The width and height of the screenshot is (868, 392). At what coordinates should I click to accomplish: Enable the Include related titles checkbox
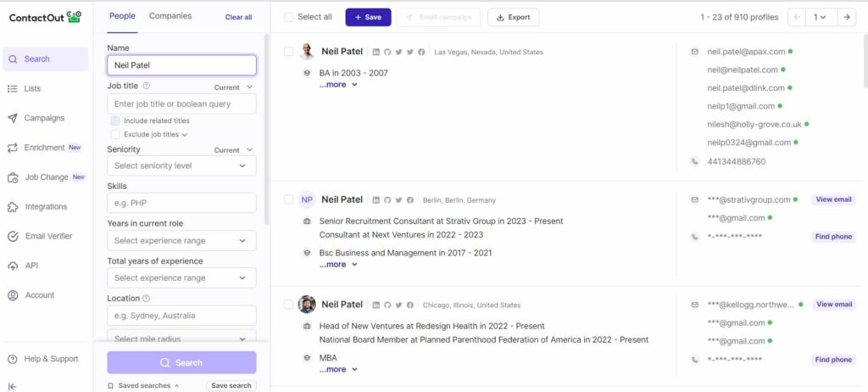point(115,120)
